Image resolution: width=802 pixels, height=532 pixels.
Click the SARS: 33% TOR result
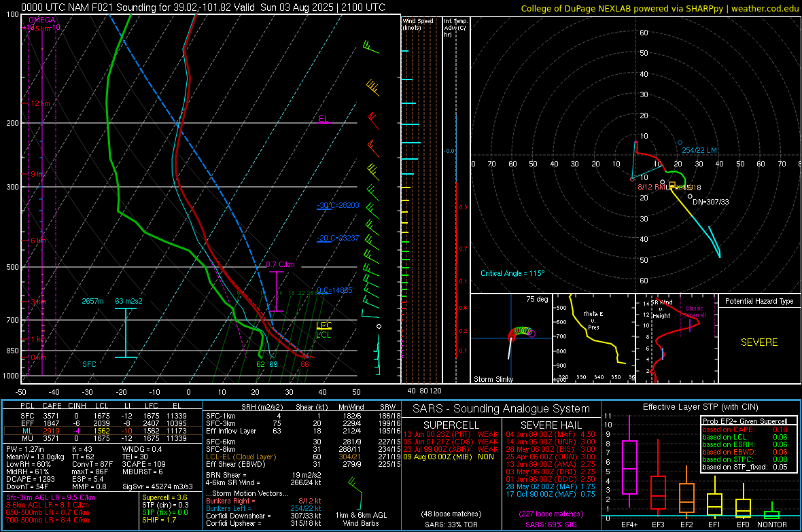(x=451, y=525)
